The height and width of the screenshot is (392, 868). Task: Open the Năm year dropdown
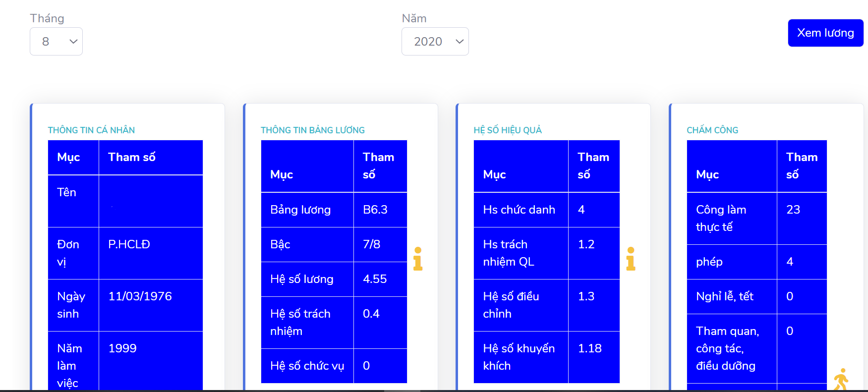click(435, 41)
